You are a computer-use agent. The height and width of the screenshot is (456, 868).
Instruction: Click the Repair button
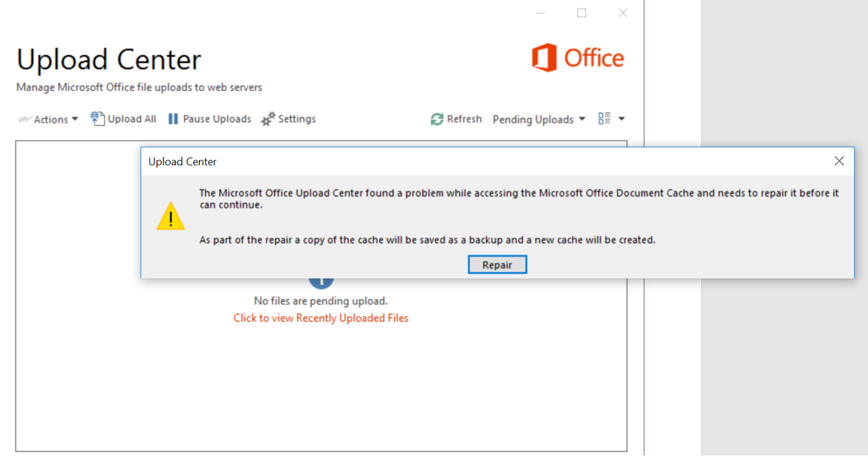pos(497,265)
